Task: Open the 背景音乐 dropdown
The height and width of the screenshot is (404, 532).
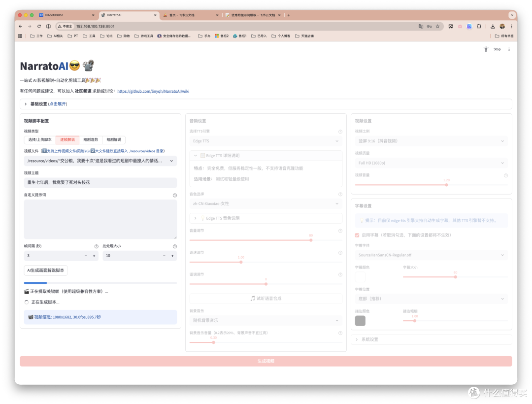Action: [x=266, y=321]
